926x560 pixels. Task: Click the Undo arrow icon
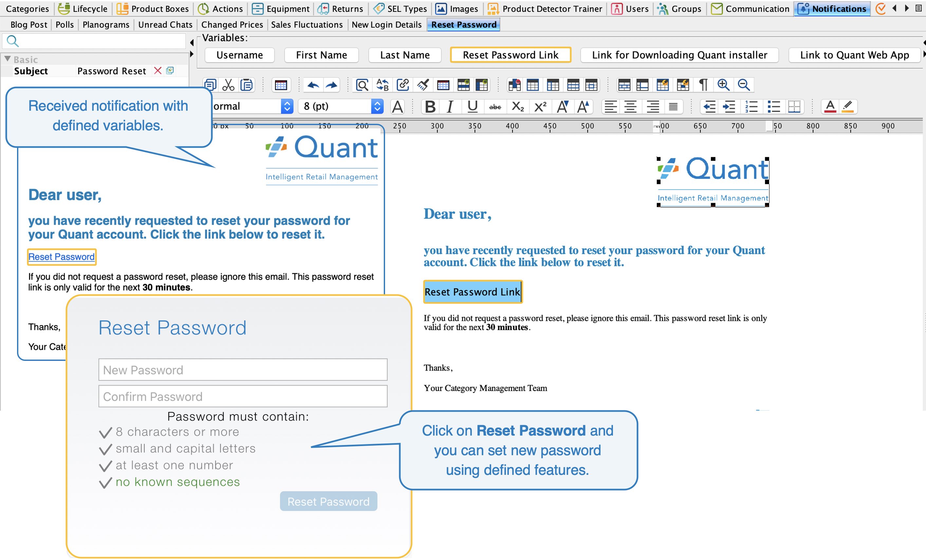click(313, 85)
